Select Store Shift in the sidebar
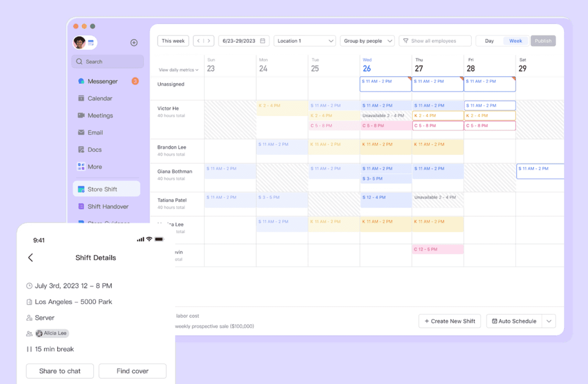The width and height of the screenshot is (588, 384). (x=106, y=189)
